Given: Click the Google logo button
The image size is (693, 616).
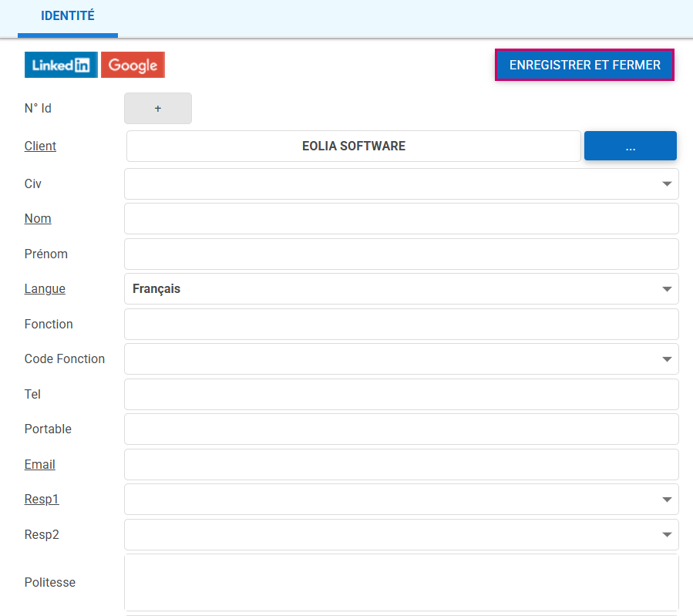Looking at the screenshot, I should pyautogui.click(x=133, y=66).
